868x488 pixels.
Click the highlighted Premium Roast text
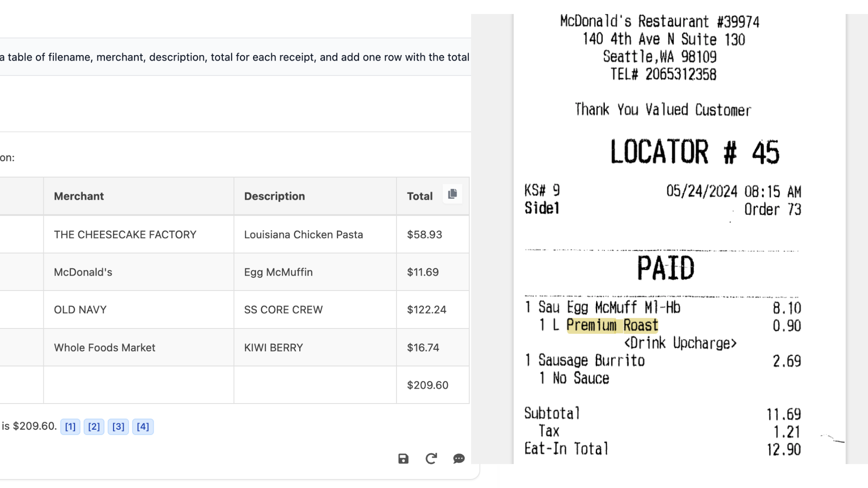[x=612, y=325]
